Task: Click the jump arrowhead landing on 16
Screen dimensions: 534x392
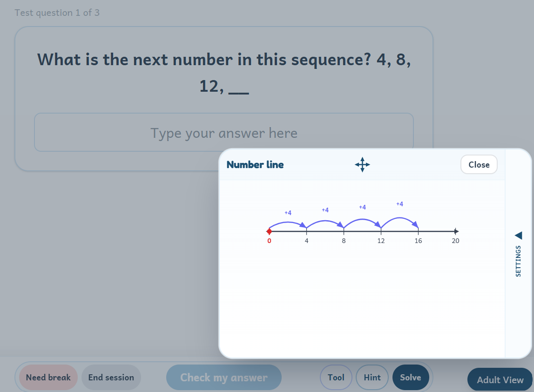Action: click(415, 224)
